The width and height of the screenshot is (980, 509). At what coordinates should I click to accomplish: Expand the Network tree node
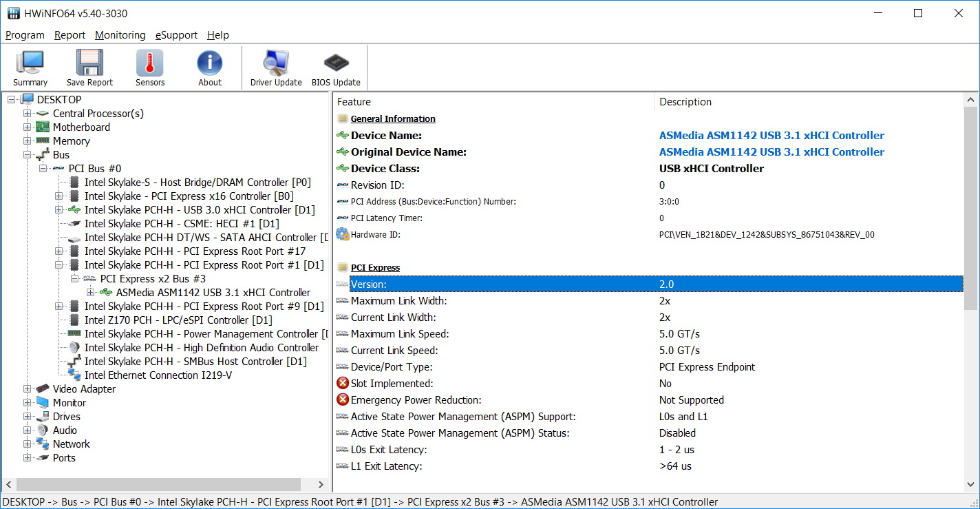[x=27, y=444]
